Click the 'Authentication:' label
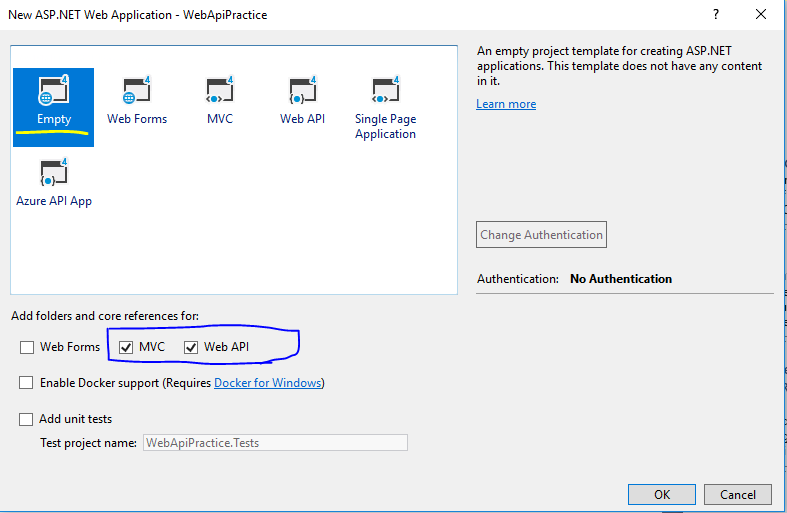This screenshot has width=787, height=513. point(517,279)
